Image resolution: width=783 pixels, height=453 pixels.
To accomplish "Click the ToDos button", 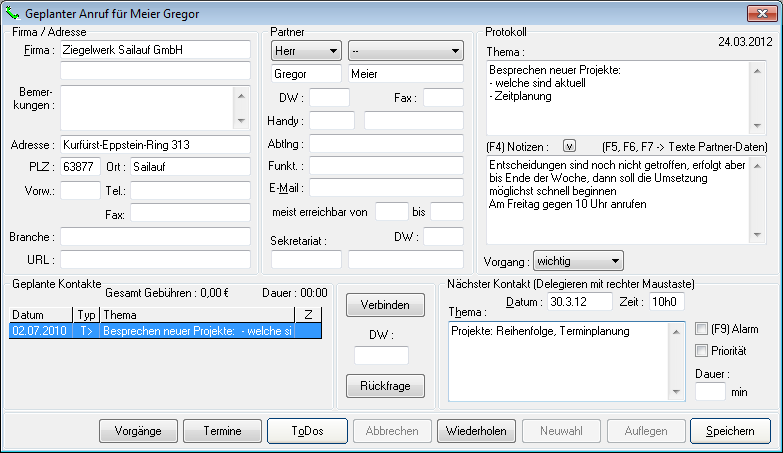I will 307,431.
